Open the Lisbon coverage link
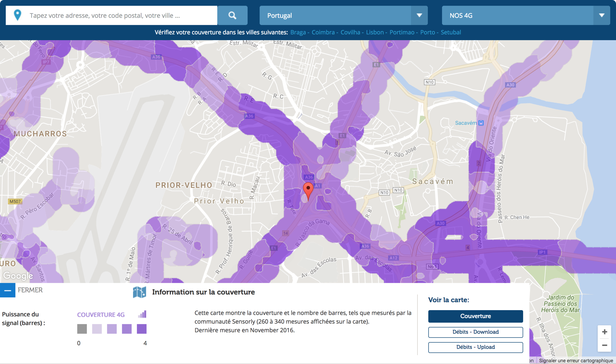Screen dimensions: 616x364 [x=375, y=32]
